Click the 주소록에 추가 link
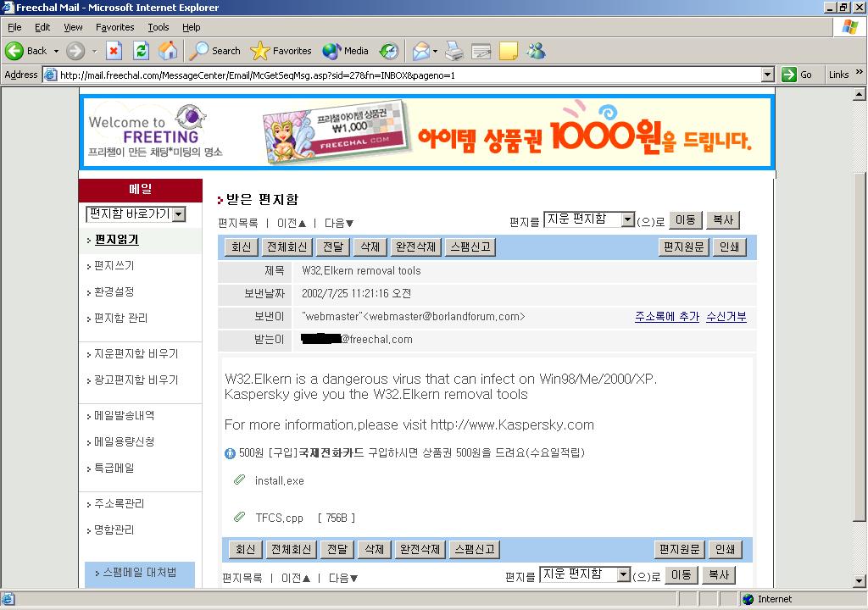Image resolution: width=868 pixels, height=610 pixels. coord(666,317)
